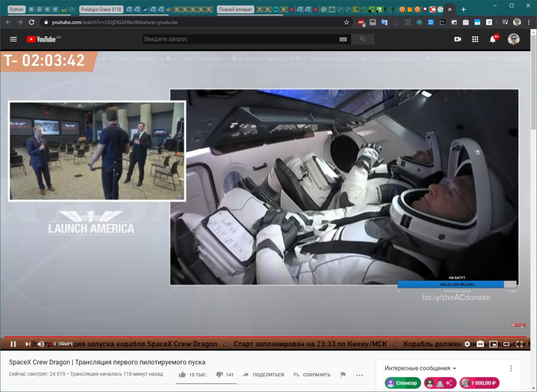Open the goggles-like extension icon next to ABP

[373, 22]
